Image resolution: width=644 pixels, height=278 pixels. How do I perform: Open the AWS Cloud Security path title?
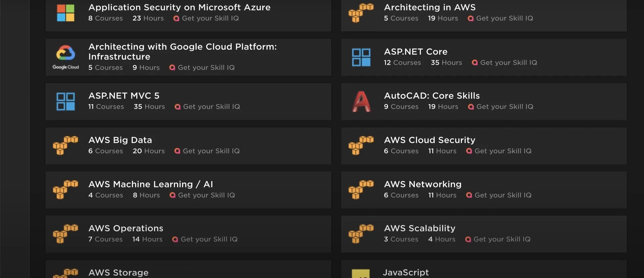click(x=430, y=140)
